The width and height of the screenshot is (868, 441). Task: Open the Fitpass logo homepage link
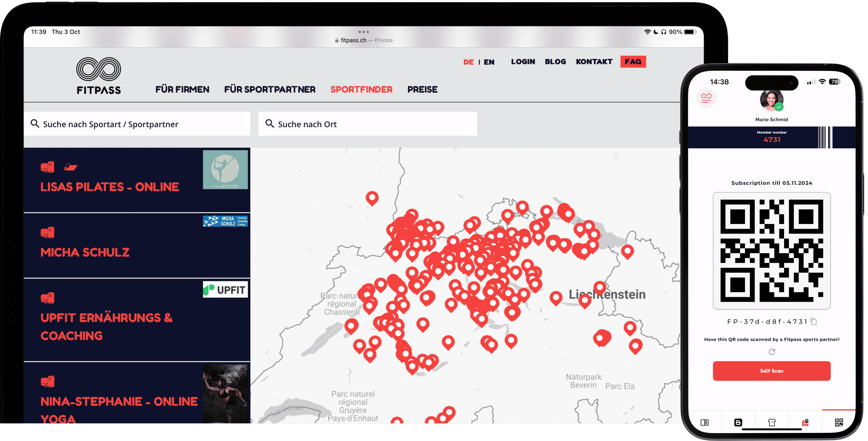click(x=98, y=76)
